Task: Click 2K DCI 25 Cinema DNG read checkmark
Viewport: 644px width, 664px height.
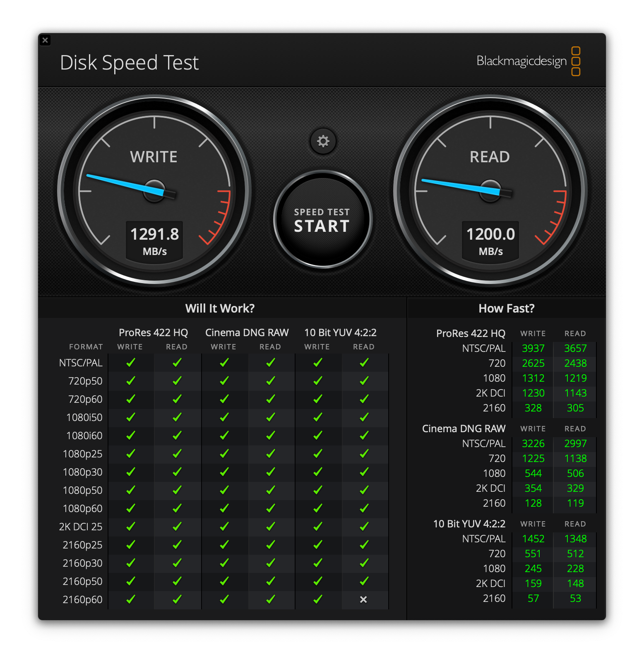Action: pos(271,527)
